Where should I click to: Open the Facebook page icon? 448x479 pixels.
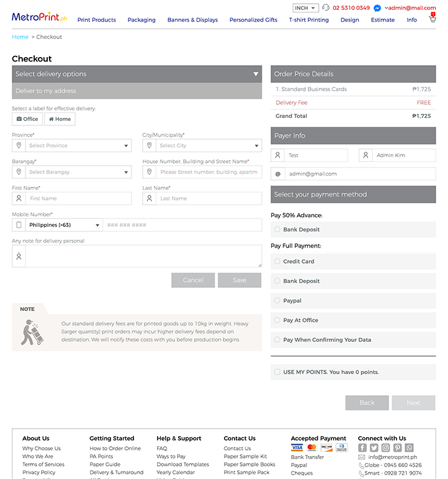click(362, 447)
